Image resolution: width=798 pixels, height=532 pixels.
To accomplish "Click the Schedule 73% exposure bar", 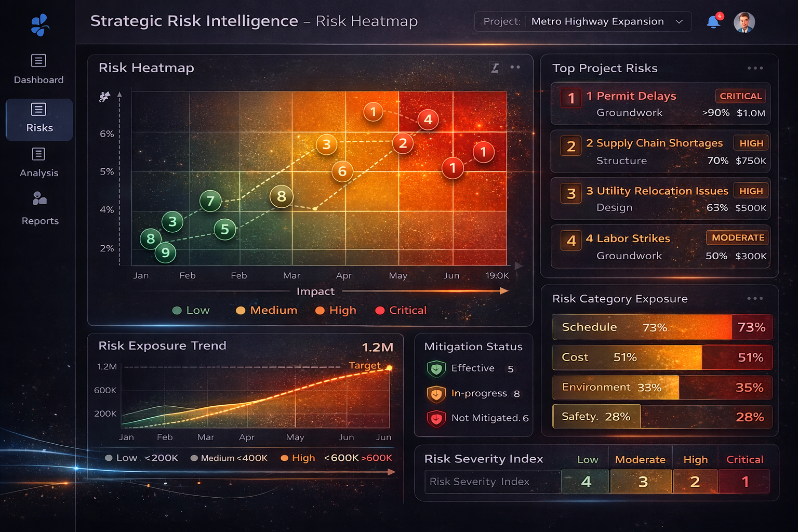I will pos(662,327).
